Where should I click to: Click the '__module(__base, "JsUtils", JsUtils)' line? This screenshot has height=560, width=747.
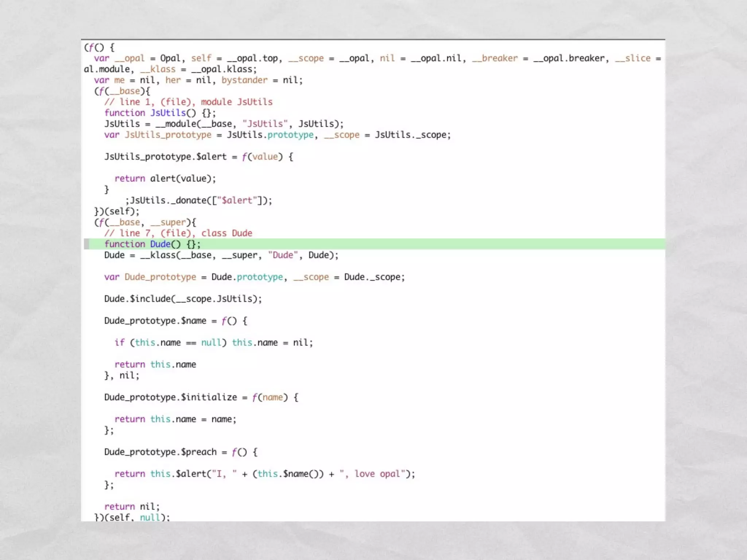pyautogui.click(x=224, y=124)
